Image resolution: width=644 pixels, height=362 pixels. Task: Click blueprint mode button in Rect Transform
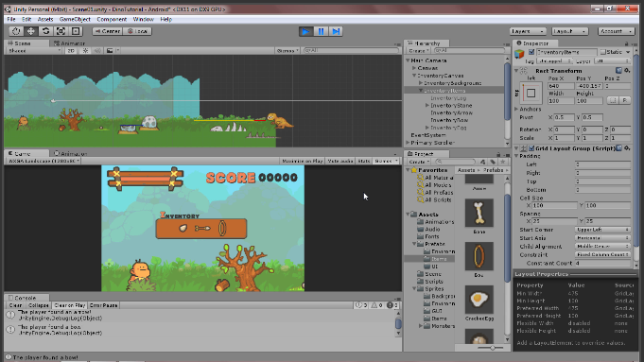click(613, 100)
